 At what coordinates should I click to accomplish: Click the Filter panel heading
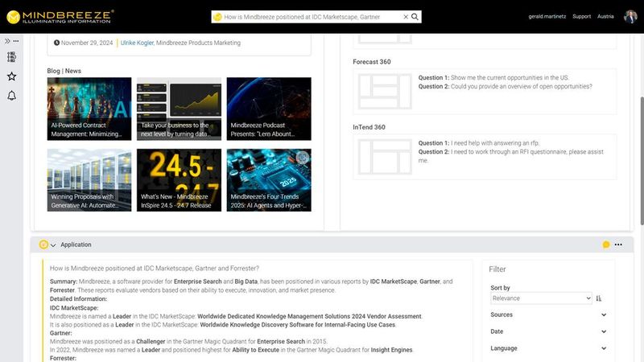tap(497, 269)
